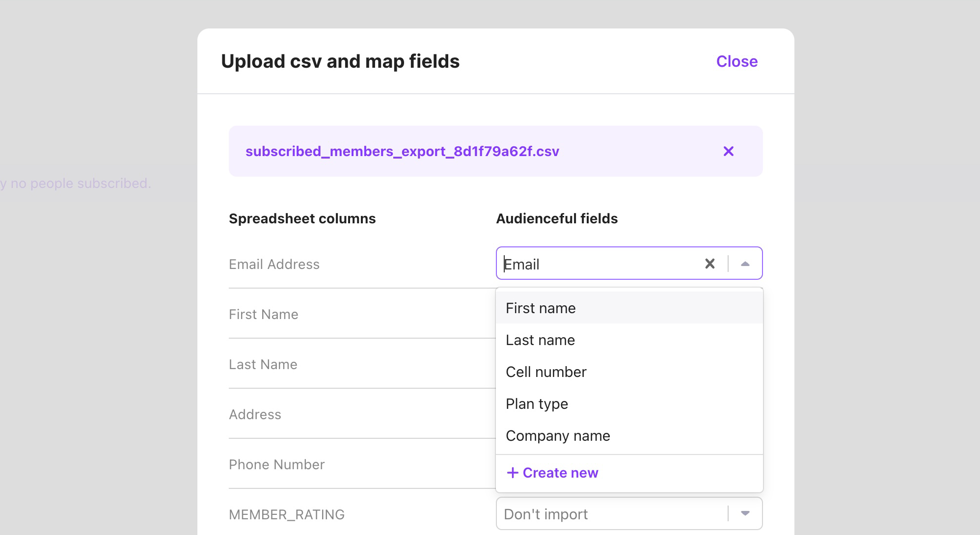Choose First name from dropdown list
The height and width of the screenshot is (535, 980).
[x=629, y=308]
